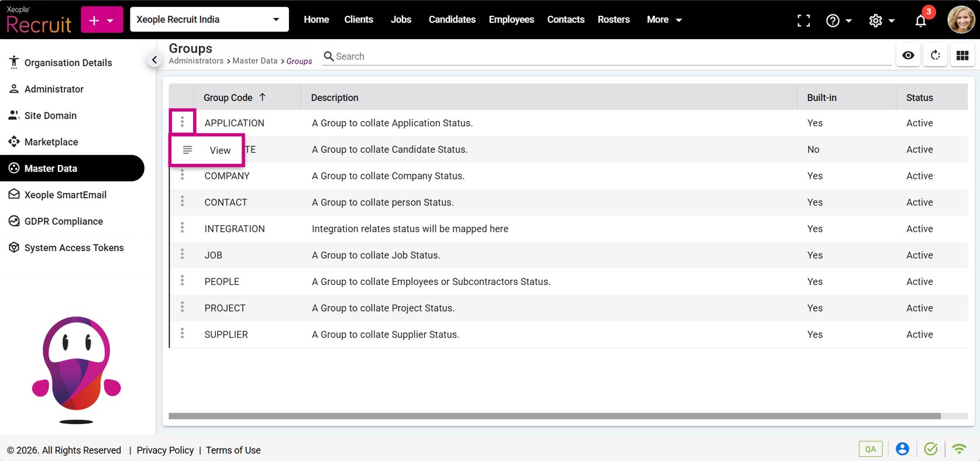Click the Xeople Recruit logo
Viewport: 980px width, 461px height.
[x=39, y=20]
